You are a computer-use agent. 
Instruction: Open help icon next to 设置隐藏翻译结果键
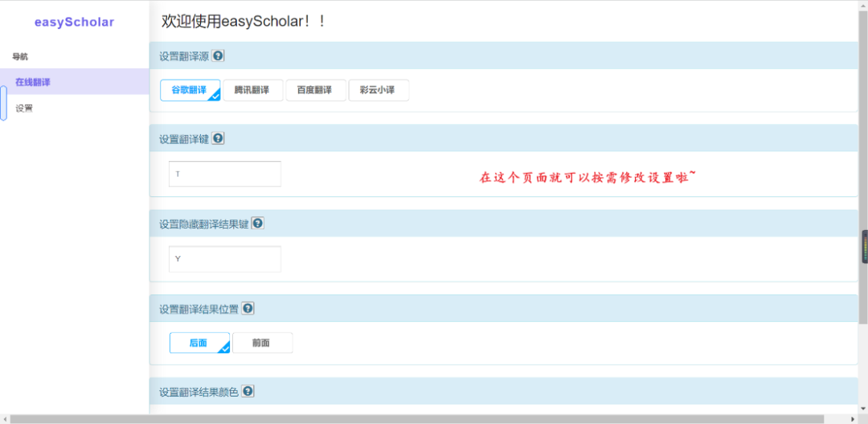pyautogui.click(x=258, y=224)
